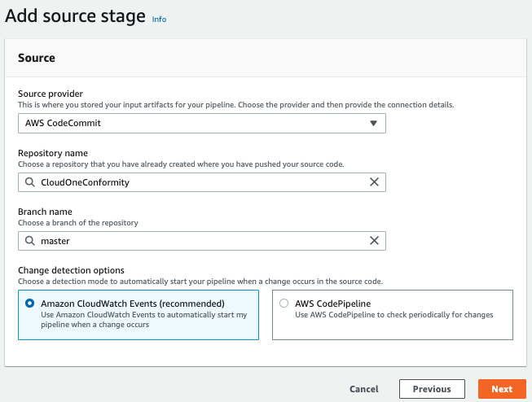Open the Source provider dropdown arrow
Viewport: 532px width, 402px height.
click(x=373, y=123)
